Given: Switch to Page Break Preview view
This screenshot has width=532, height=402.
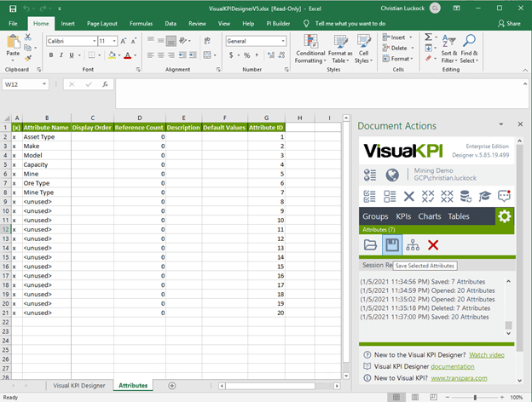Looking at the screenshot, I should (x=433, y=397).
